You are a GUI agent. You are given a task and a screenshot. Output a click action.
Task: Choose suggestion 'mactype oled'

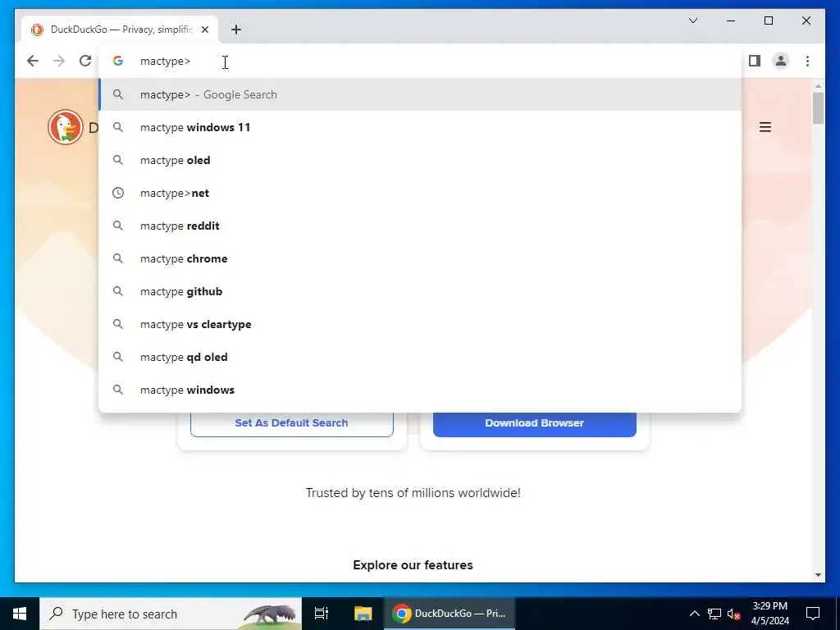(421, 160)
